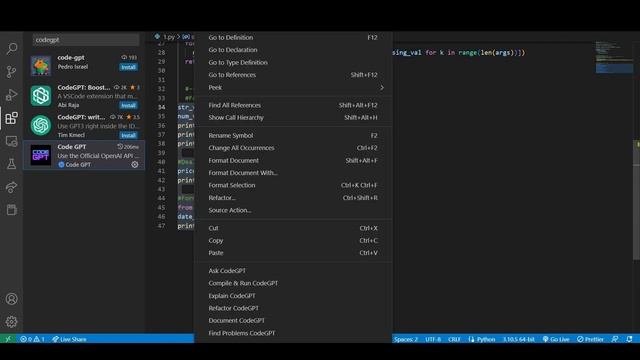The image size is (640, 360).
Task: Click the editor minimap preview
Action: click(x=614, y=57)
